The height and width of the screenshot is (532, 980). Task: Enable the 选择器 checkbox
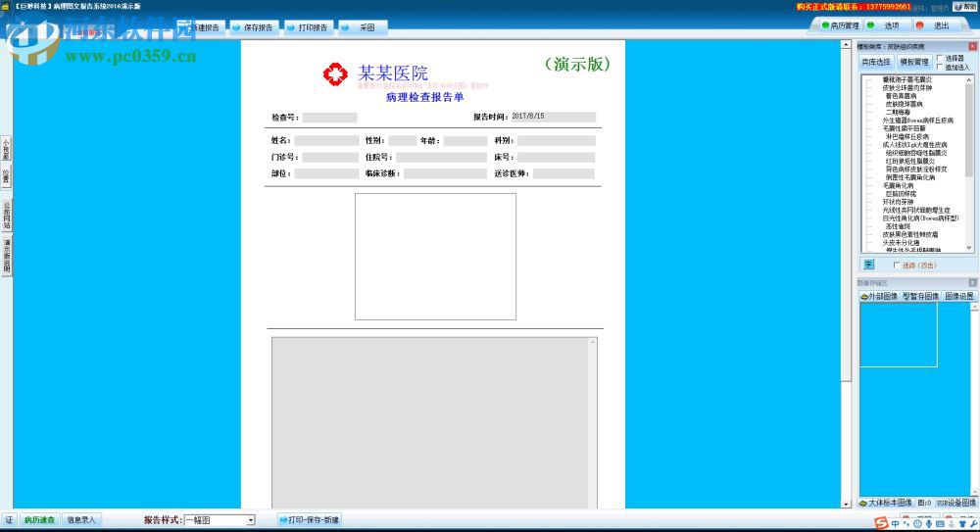940,58
